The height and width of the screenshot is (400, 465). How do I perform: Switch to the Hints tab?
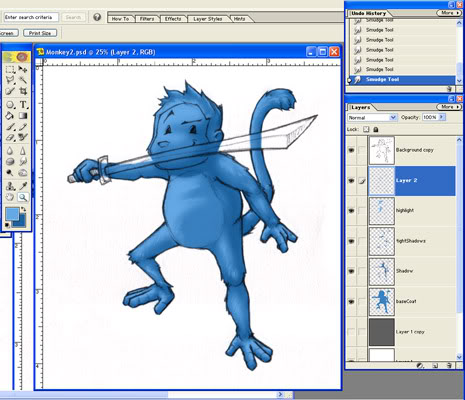click(239, 19)
